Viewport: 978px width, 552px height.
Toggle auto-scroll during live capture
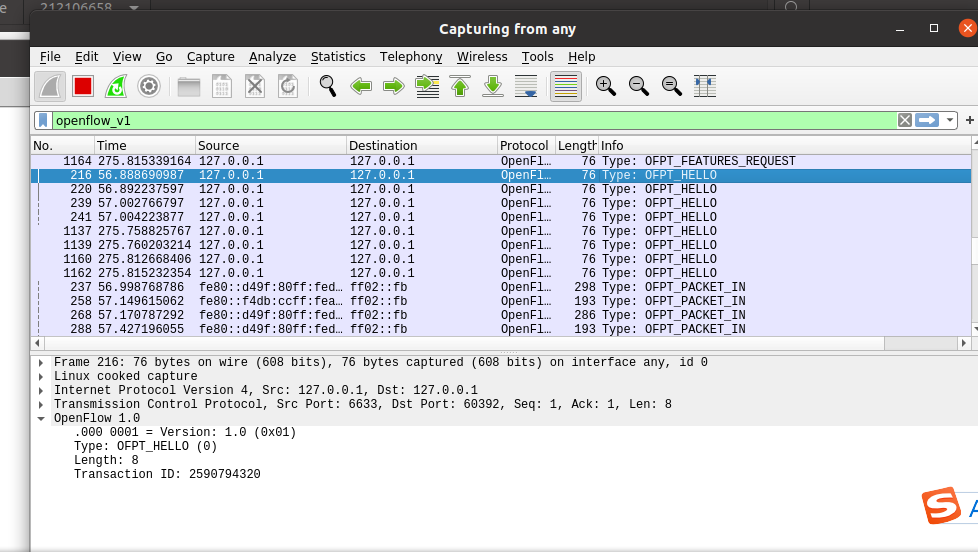(x=526, y=86)
